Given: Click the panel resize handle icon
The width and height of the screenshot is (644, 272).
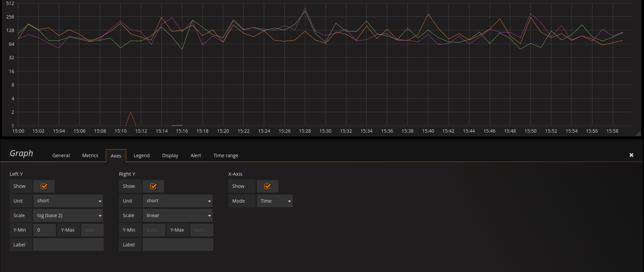Looking at the screenshot, I should pyautogui.click(x=638, y=134).
